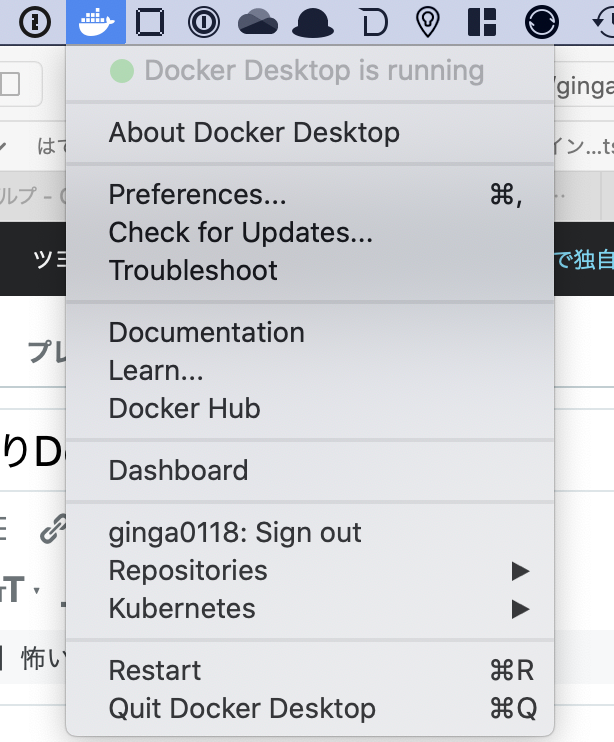Image resolution: width=614 pixels, height=742 pixels.
Task: Click the lightbulb pin icon in menu bar
Action: click(x=428, y=22)
